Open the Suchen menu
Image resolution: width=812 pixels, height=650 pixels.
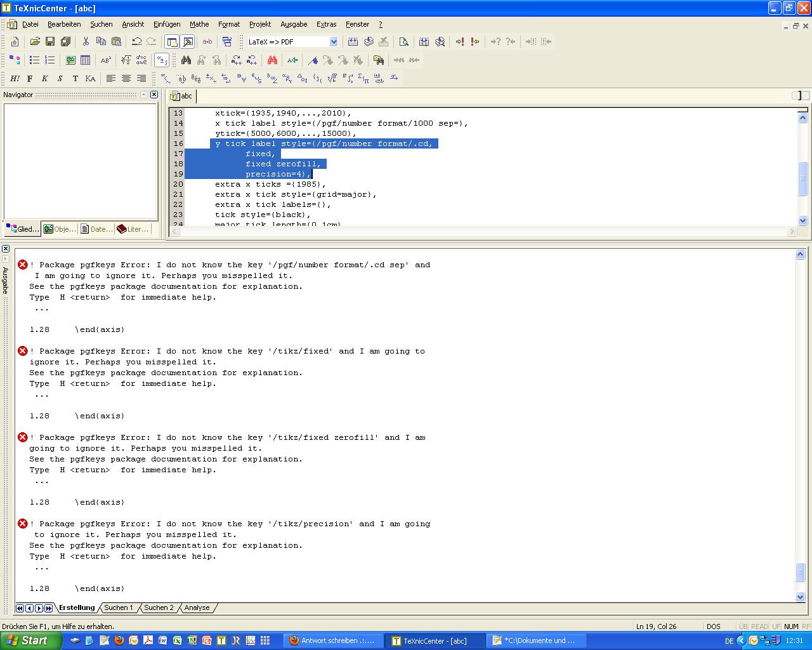[101, 24]
